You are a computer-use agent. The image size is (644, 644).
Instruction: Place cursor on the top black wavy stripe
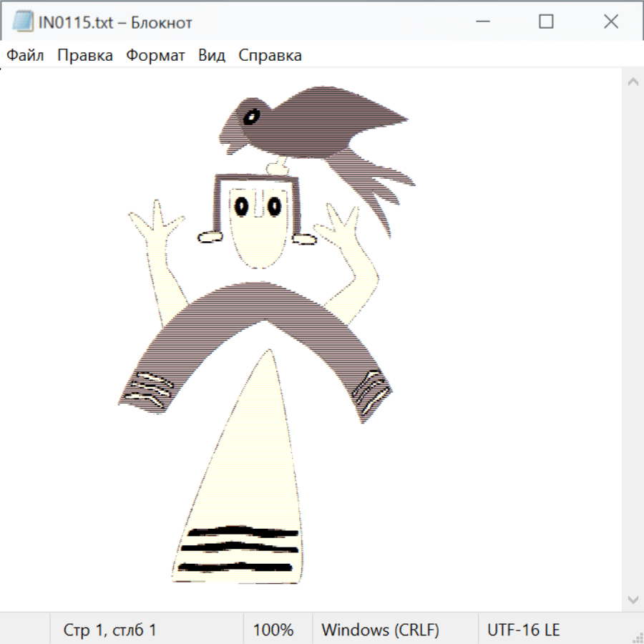coord(238,532)
